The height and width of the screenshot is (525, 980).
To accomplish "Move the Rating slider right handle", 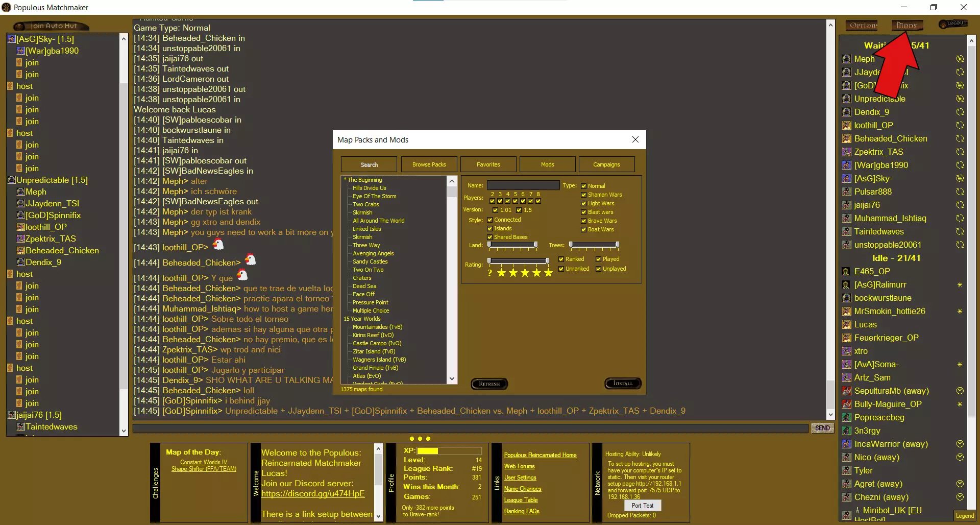I will pos(547,261).
